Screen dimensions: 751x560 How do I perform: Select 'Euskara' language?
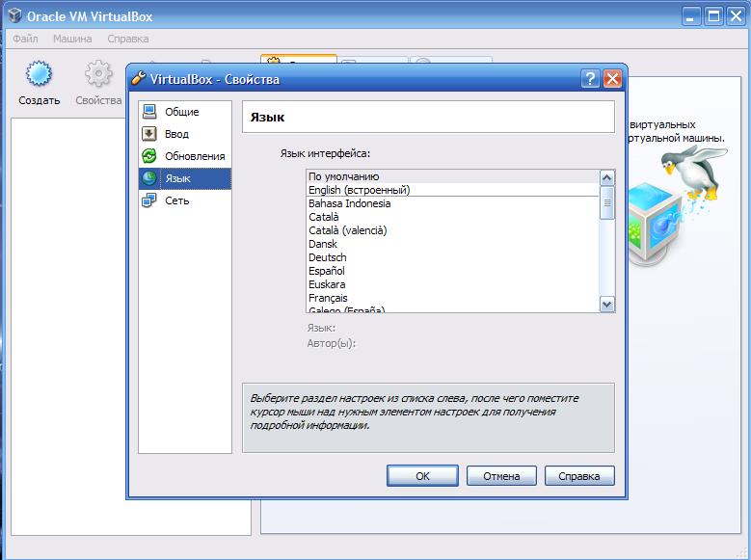pyautogui.click(x=452, y=284)
